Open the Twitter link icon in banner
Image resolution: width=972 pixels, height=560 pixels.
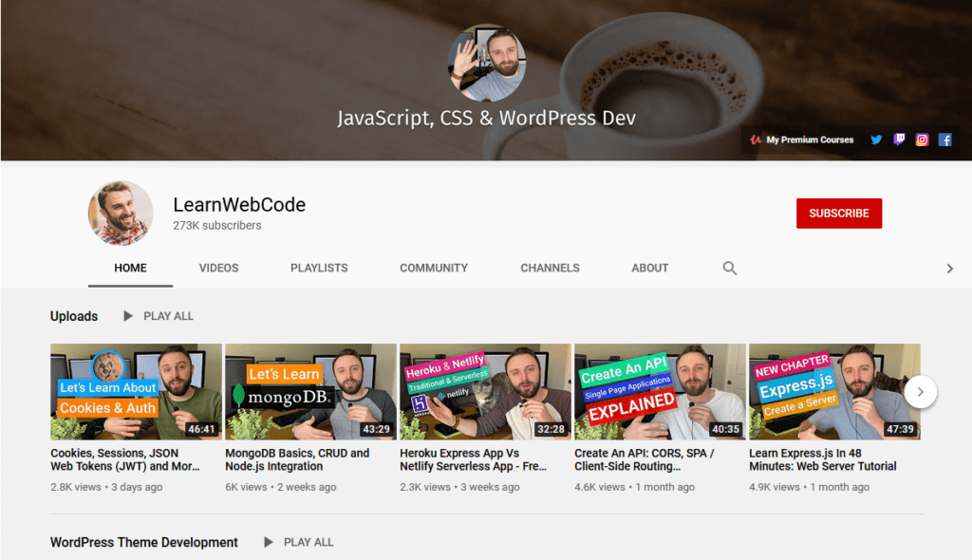coord(876,140)
